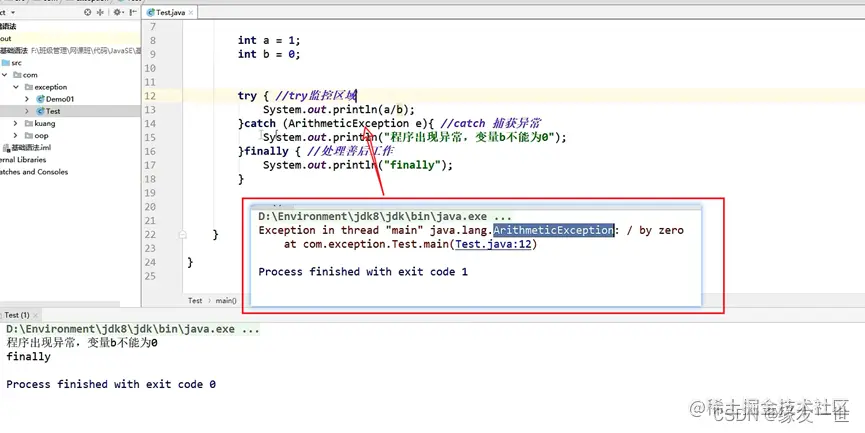Expand the kuang package

click(15, 124)
